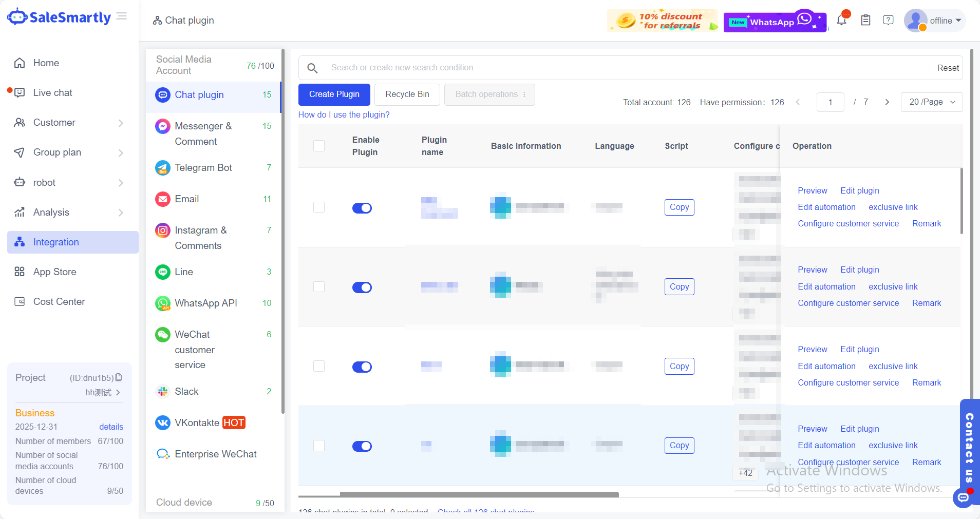Open the notification bell icon

(x=841, y=21)
